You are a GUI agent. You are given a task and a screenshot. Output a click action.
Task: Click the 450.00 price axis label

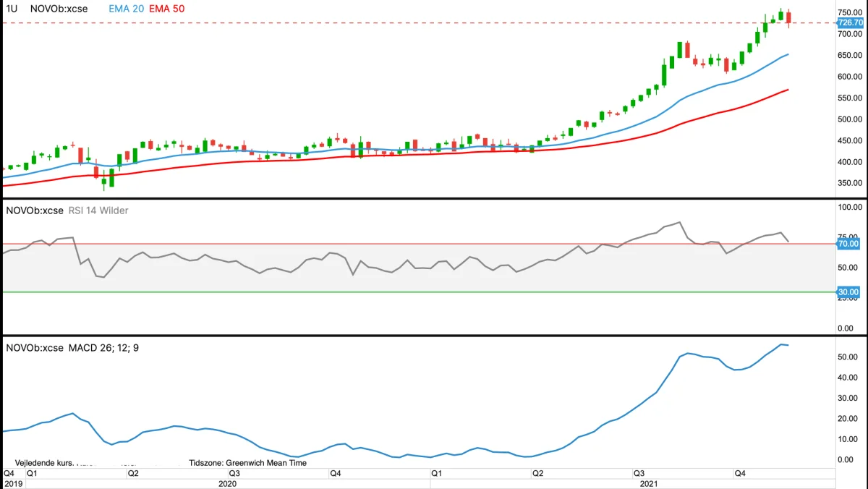(850, 141)
